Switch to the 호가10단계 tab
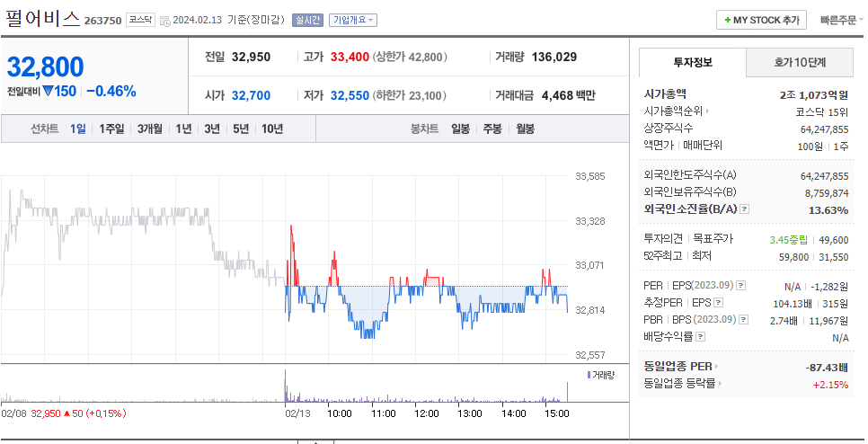The height and width of the screenshot is (444, 868). [800, 62]
